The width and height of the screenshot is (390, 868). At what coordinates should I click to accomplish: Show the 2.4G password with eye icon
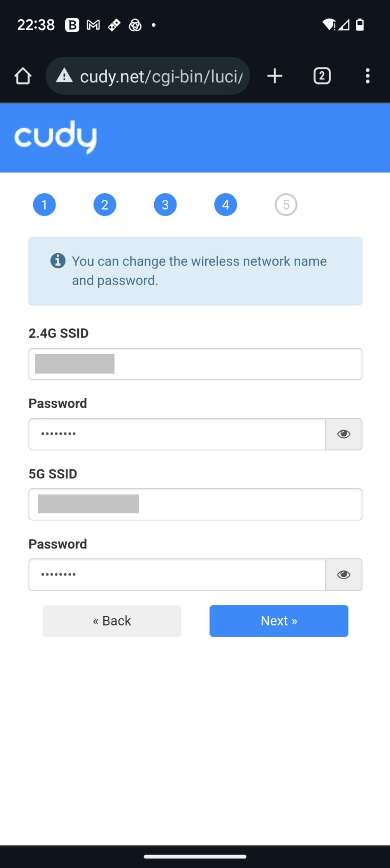(344, 434)
